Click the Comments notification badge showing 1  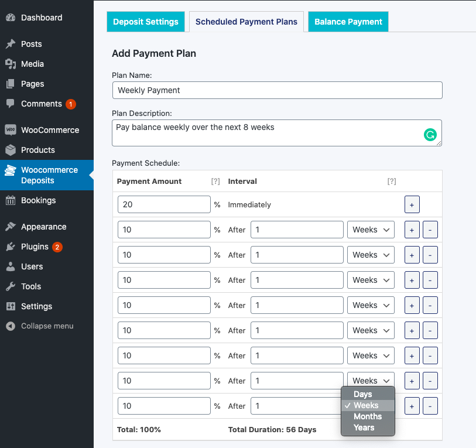coord(71,104)
